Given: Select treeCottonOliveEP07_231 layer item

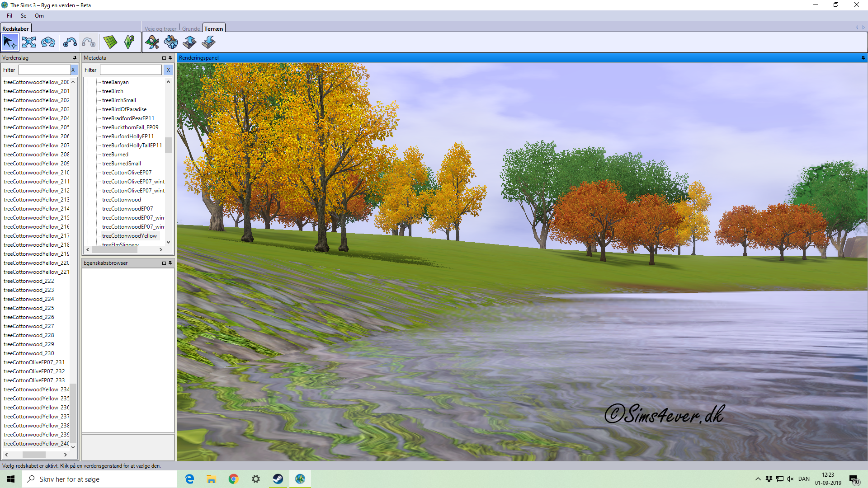Looking at the screenshot, I should tap(34, 362).
